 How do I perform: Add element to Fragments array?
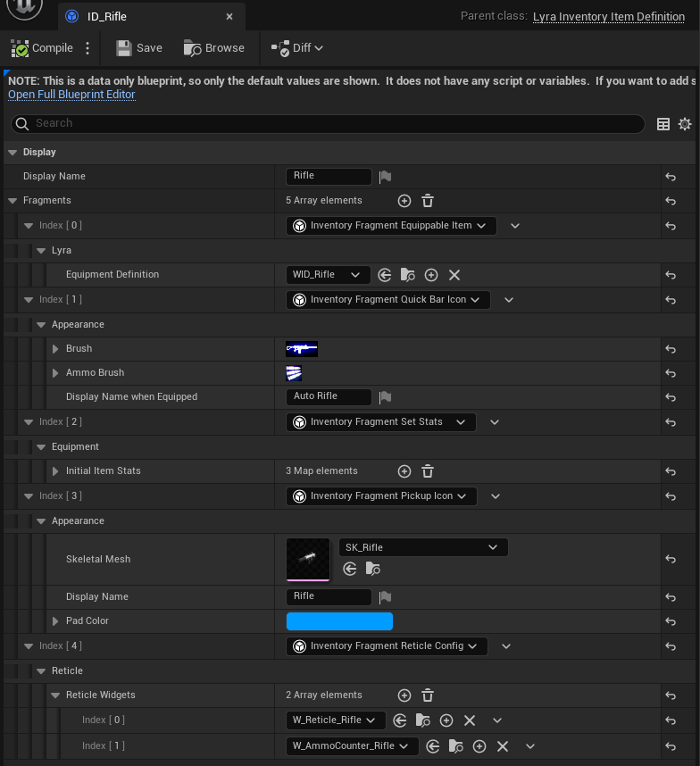pyautogui.click(x=404, y=201)
